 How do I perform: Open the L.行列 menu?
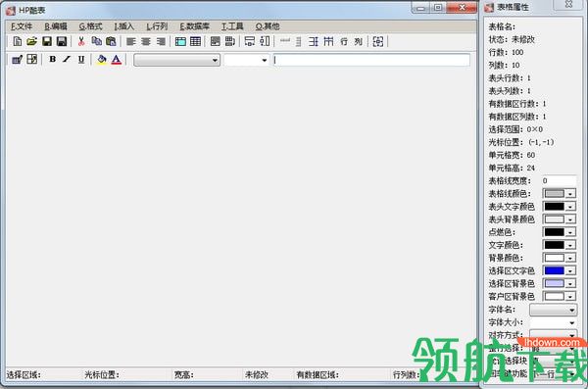coord(157,26)
